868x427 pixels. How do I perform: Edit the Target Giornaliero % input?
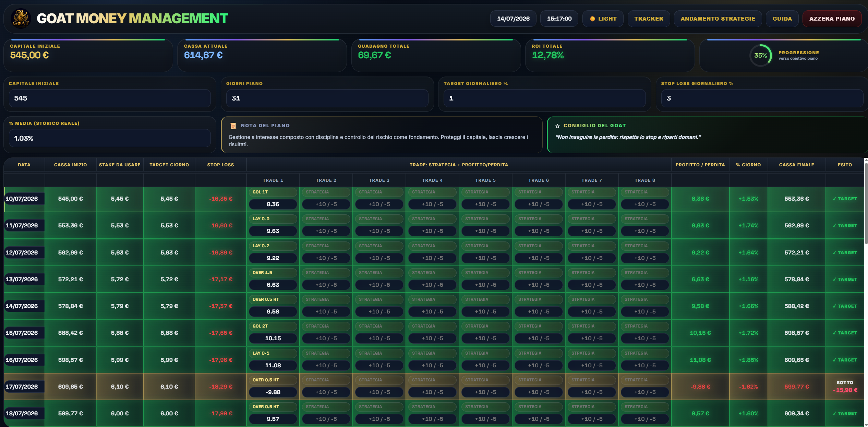click(x=544, y=98)
